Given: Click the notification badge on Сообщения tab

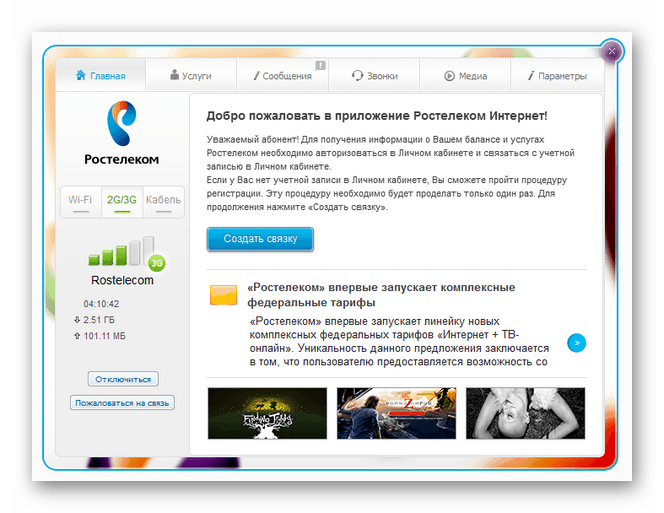Looking at the screenshot, I should 321,65.
